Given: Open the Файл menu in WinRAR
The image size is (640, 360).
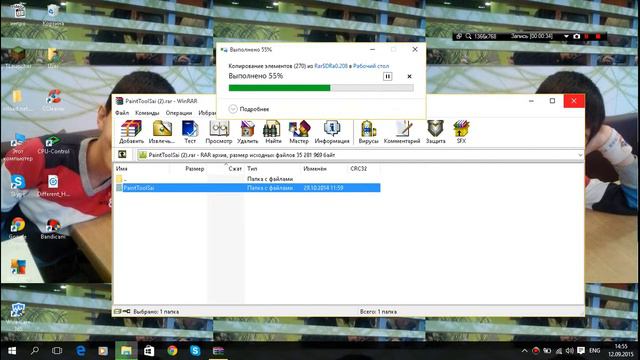Looking at the screenshot, I should [122, 113].
